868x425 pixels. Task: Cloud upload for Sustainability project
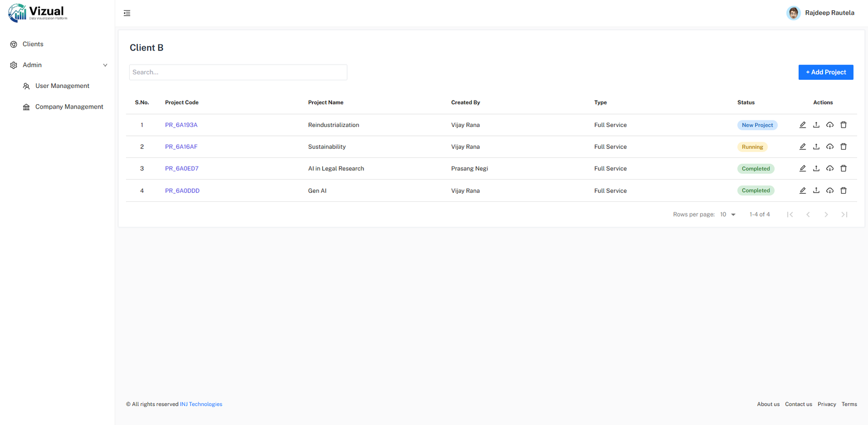829,147
